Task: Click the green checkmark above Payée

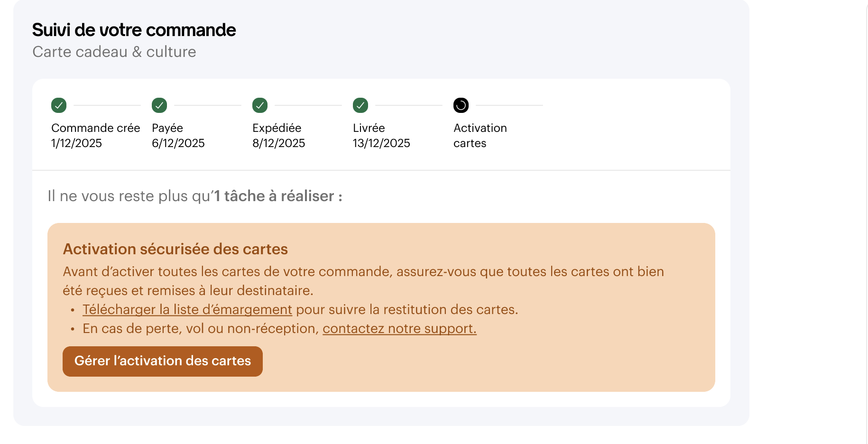Action: (x=159, y=105)
